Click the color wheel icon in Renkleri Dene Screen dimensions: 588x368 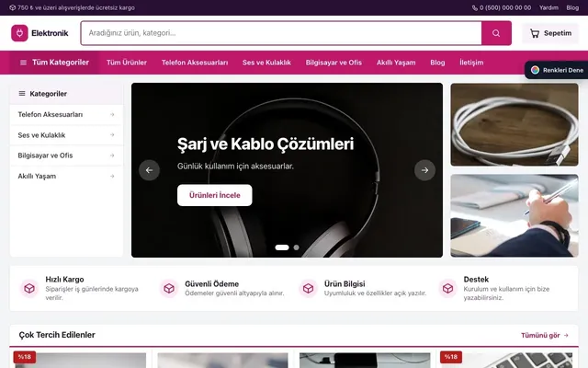click(x=535, y=70)
